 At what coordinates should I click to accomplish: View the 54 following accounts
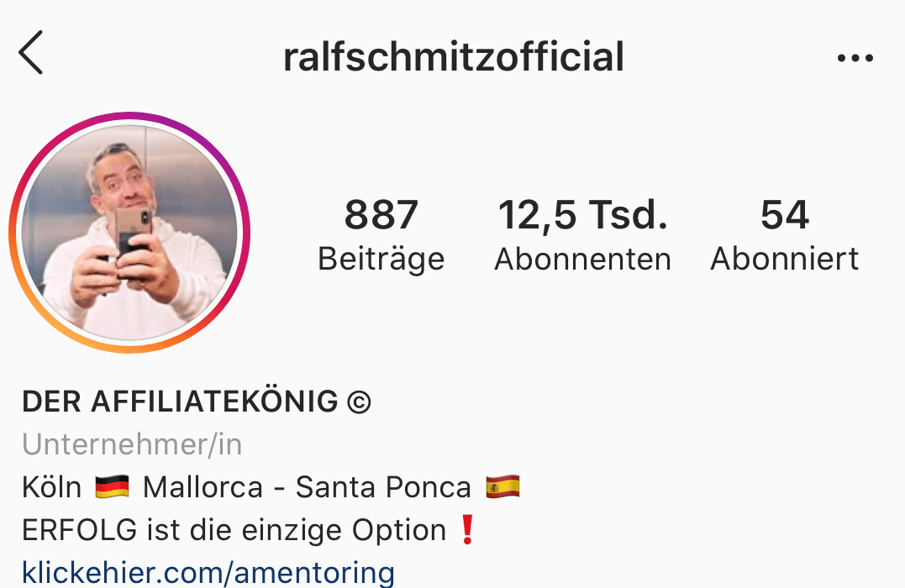tap(784, 215)
